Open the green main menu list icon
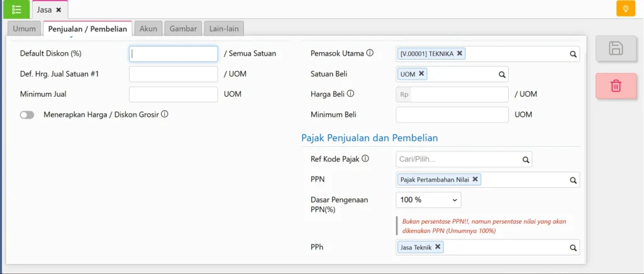 click(16, 9)
